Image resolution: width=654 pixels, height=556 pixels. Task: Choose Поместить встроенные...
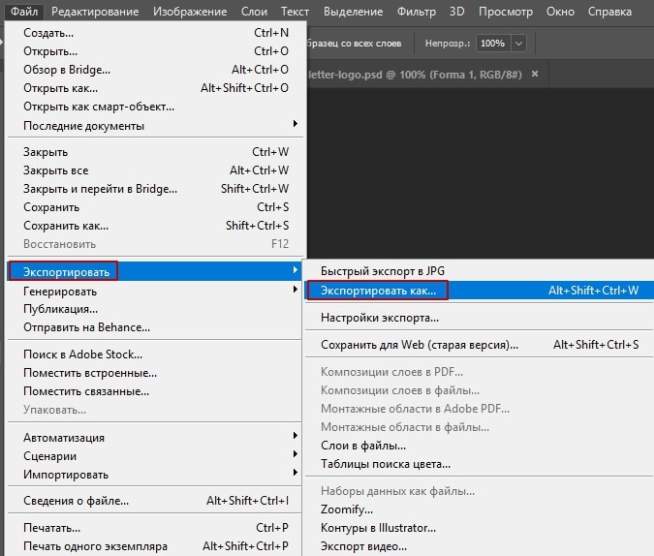tap(154, 372)
